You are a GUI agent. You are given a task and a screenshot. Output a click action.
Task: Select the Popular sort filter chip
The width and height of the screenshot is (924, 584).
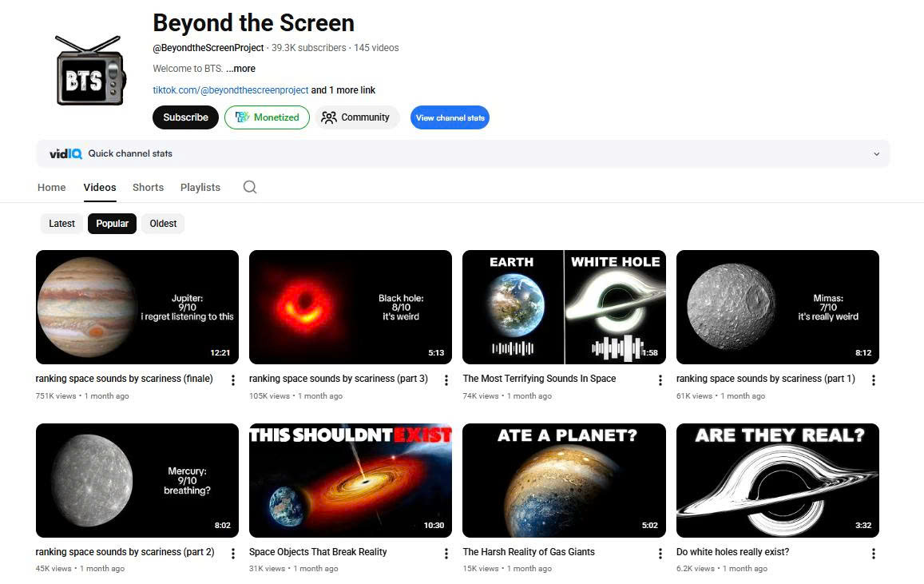point(113,224)
